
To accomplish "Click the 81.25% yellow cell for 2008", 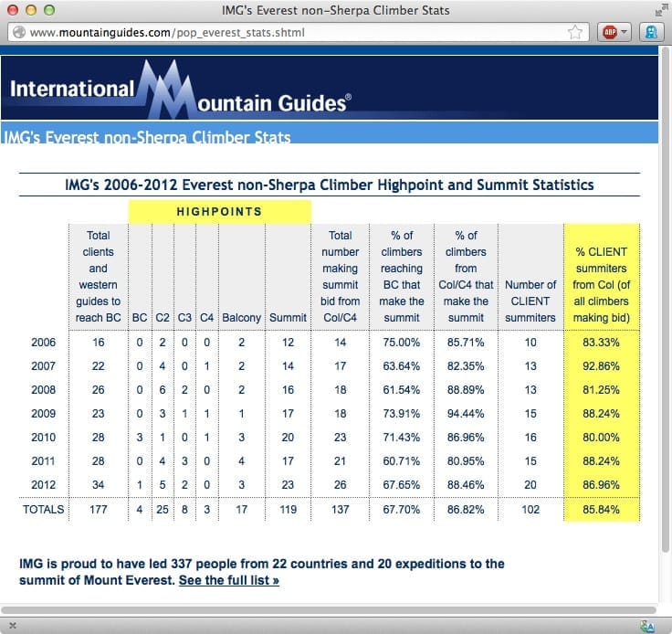I will pyautogui.click(x=601, y=390).
